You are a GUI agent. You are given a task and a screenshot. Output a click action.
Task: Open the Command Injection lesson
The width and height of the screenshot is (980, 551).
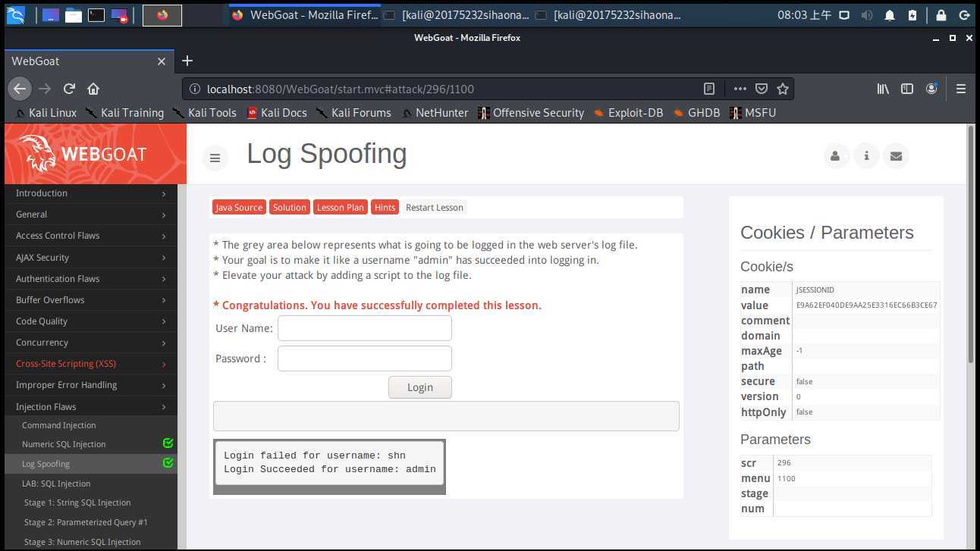(59, 425)
